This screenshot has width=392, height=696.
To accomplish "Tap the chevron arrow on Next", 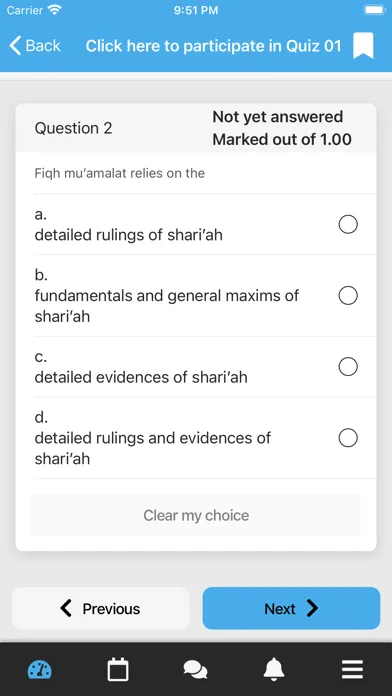I will tap(312, 609).
